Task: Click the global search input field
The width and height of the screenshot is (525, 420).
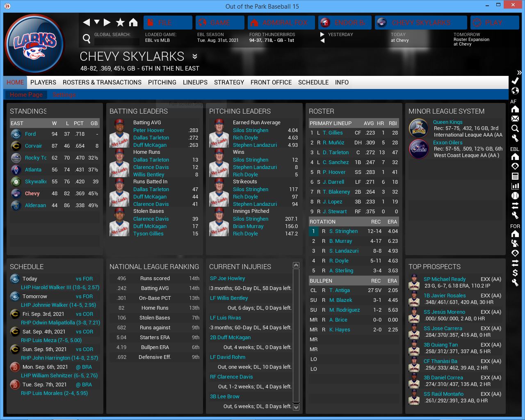Action: pyautogui.click(x=117, y=41)
